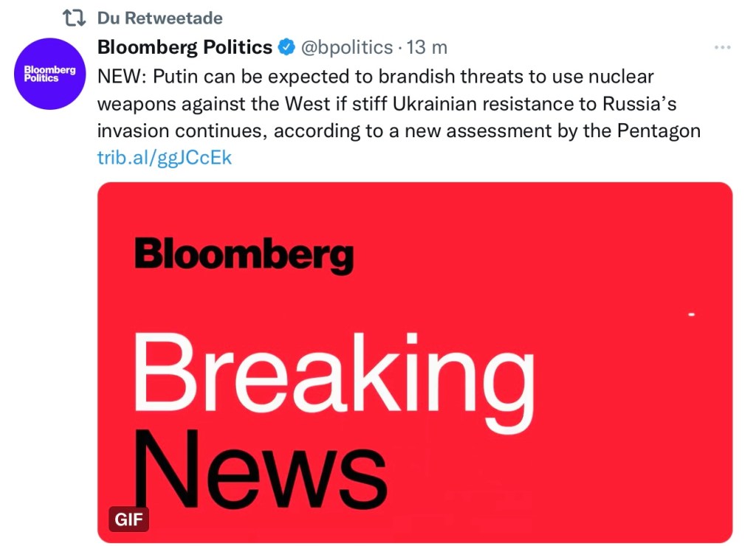Viewport: 756px width, 546px height.
Task: Click the Du Retweetade label
Action: [159, 18]
